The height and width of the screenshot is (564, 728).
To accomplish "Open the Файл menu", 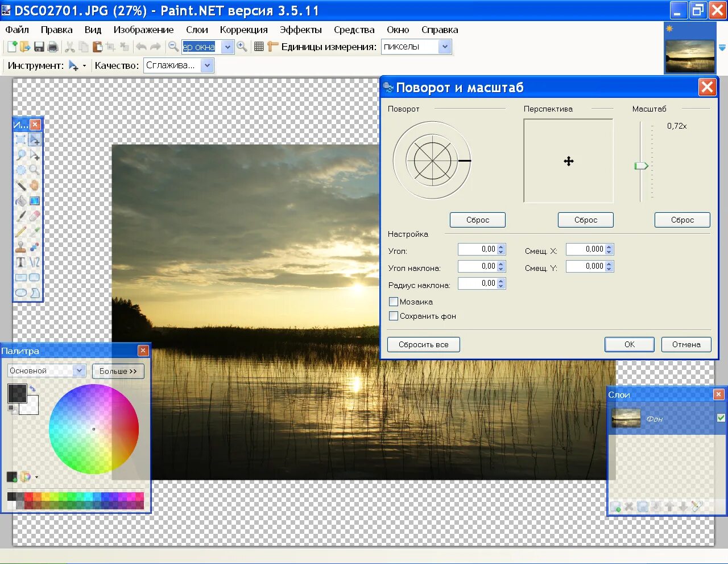I will 17,30.
